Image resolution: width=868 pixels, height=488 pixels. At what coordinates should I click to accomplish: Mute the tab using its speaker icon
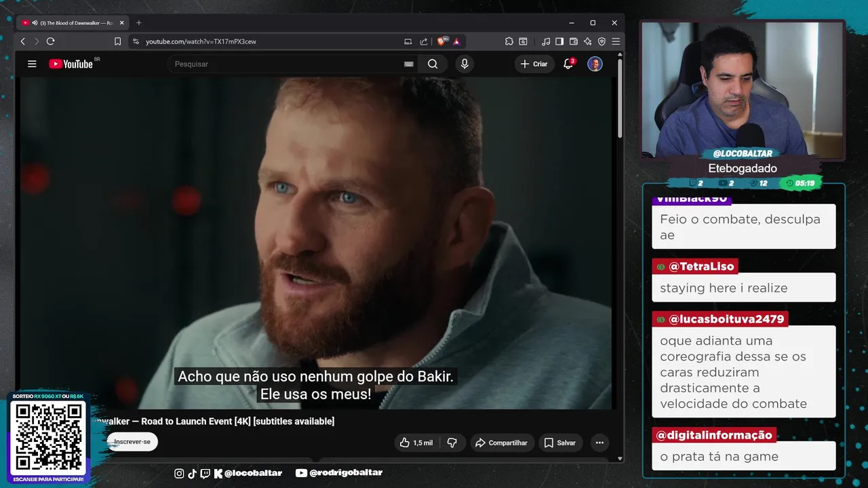click(34, 23)
